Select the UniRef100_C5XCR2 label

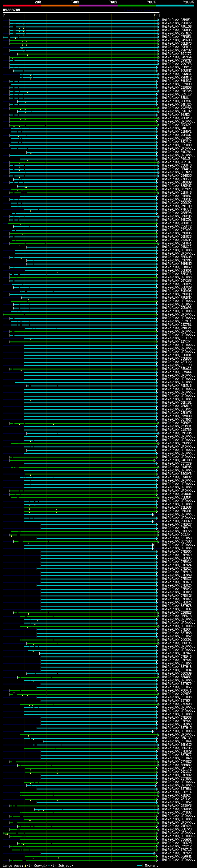click(177, 125)
